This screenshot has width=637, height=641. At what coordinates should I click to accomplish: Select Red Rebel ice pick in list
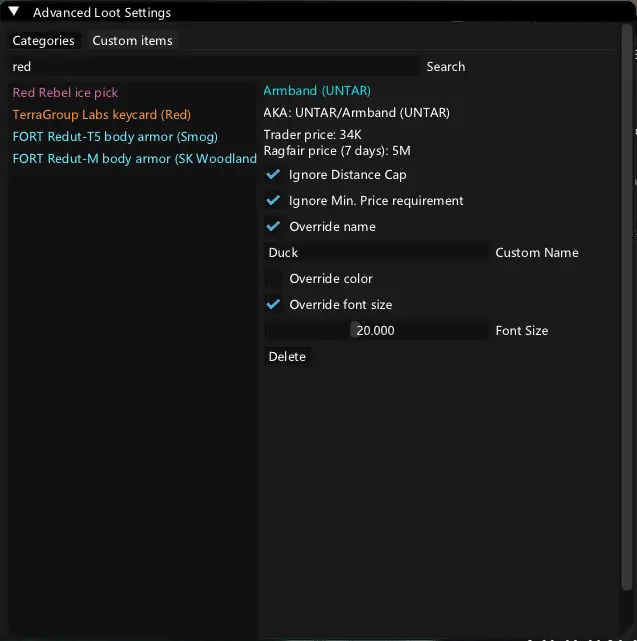[65, 93]
